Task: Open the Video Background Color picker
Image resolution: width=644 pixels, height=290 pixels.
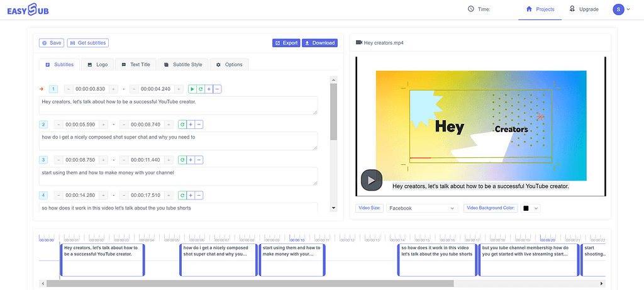Action: coord(530,208)
